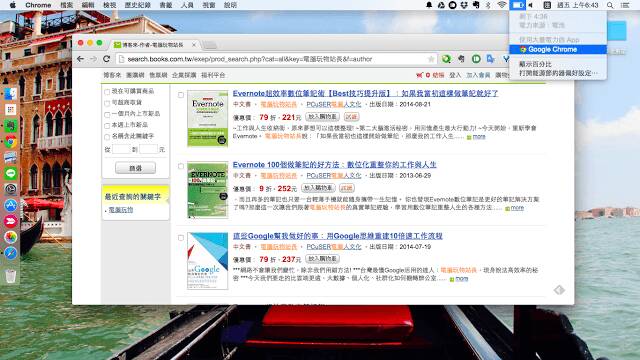
Task: Tick the checkbox beside the first Evernote book
Action: pyautogui.click(x=181, y=95)
